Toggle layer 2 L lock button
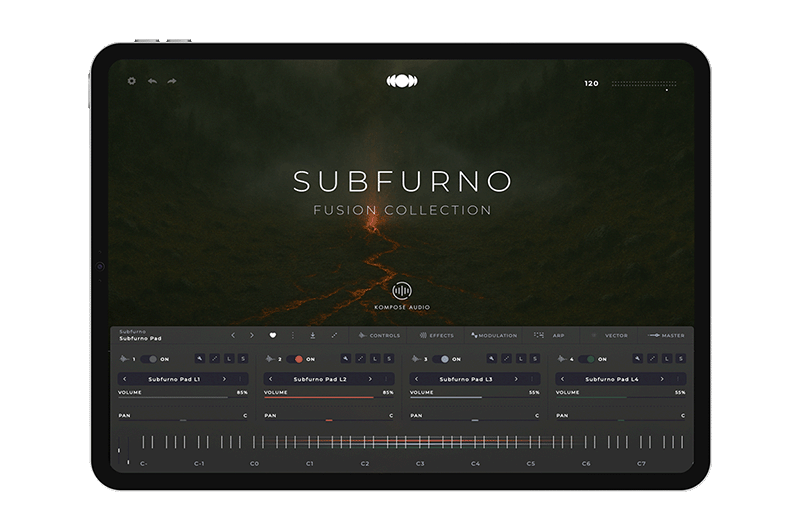 tap(375, 359)
